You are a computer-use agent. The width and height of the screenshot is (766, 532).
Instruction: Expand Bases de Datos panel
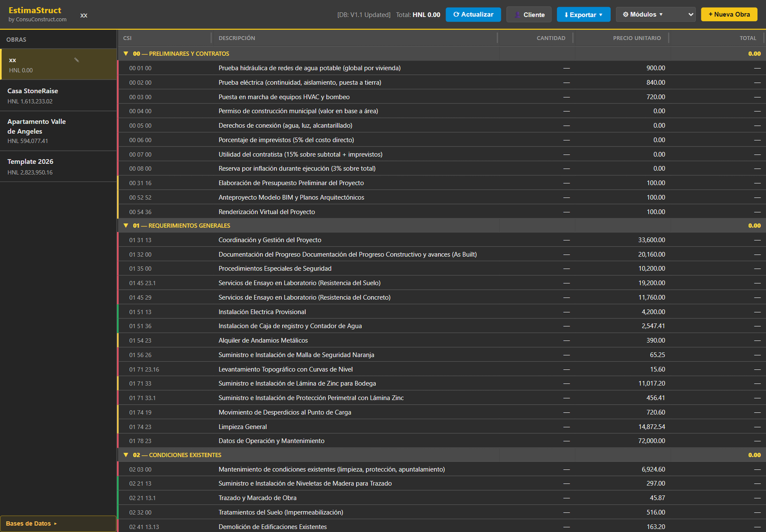[58, 523]
